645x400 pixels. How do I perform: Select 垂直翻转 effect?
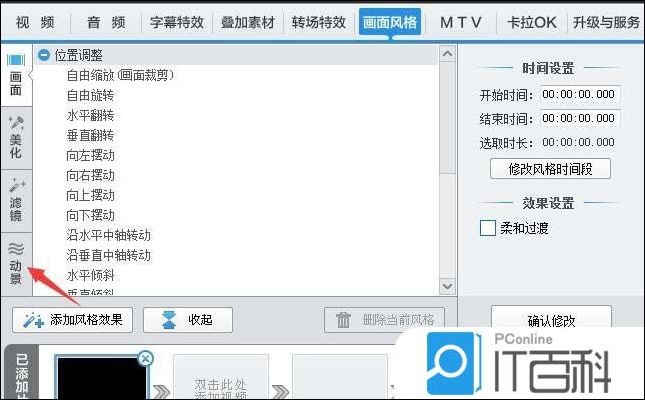point(90,135)
